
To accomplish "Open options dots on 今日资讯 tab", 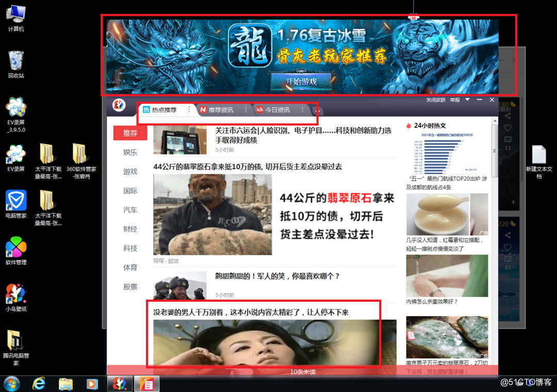I will pyautogui.click(x=302, y=110).
